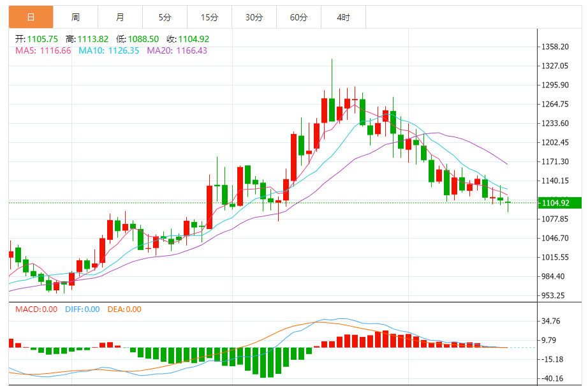The height and width of the screenshot is (386, 588).
Task: Switch to the 周 weekly tab
Action: [x=76, y=17]
